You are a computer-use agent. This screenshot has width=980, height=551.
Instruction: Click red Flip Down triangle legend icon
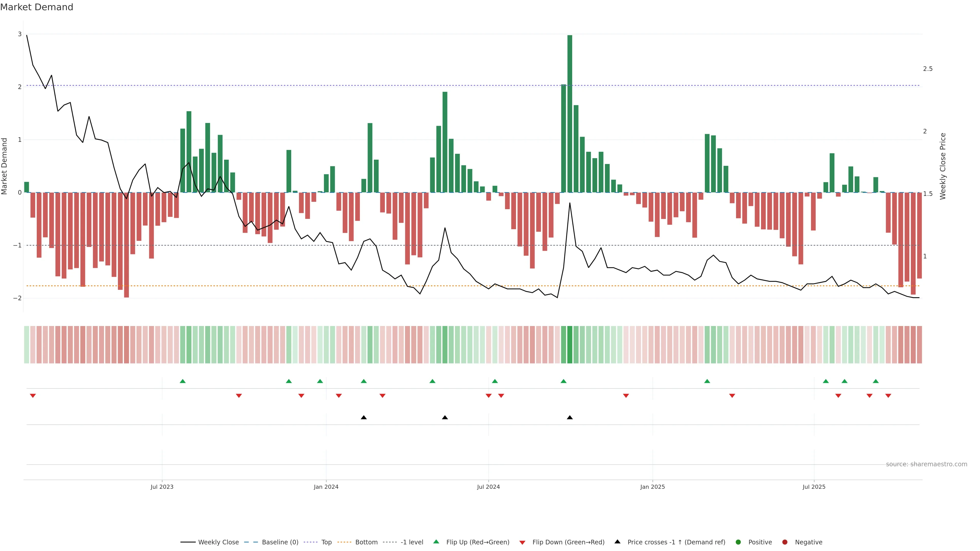tap(522, 543)
